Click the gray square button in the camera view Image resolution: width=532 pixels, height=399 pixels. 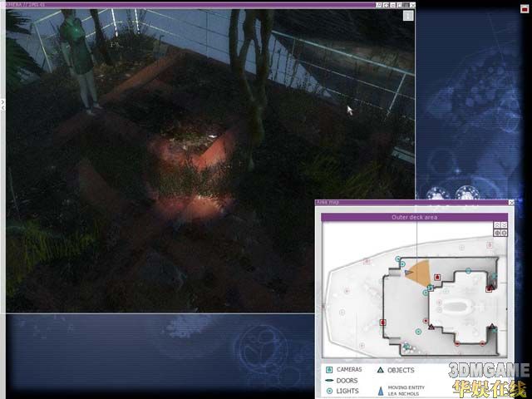(x=408, y=15)
